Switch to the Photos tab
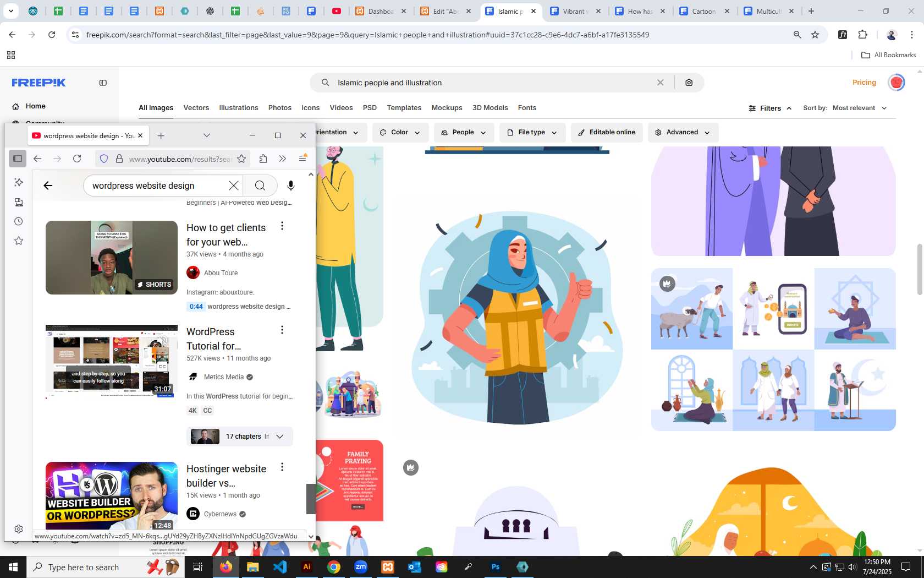 point(280,108)
